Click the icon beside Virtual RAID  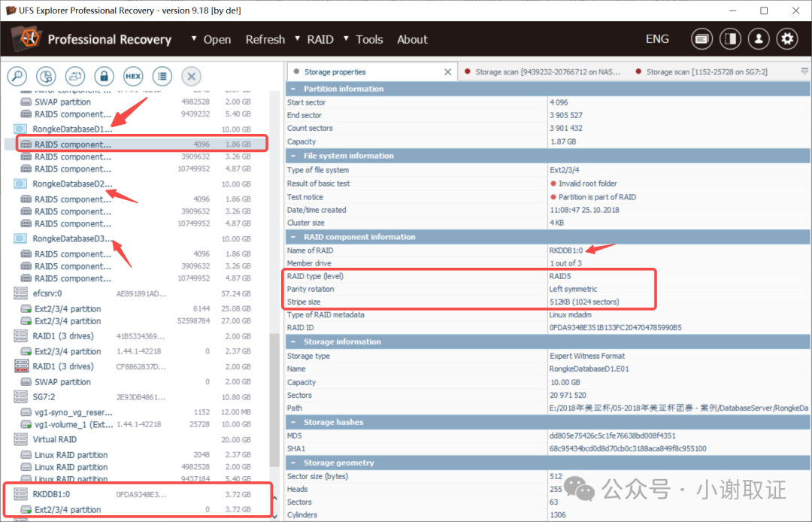point(21,440)
